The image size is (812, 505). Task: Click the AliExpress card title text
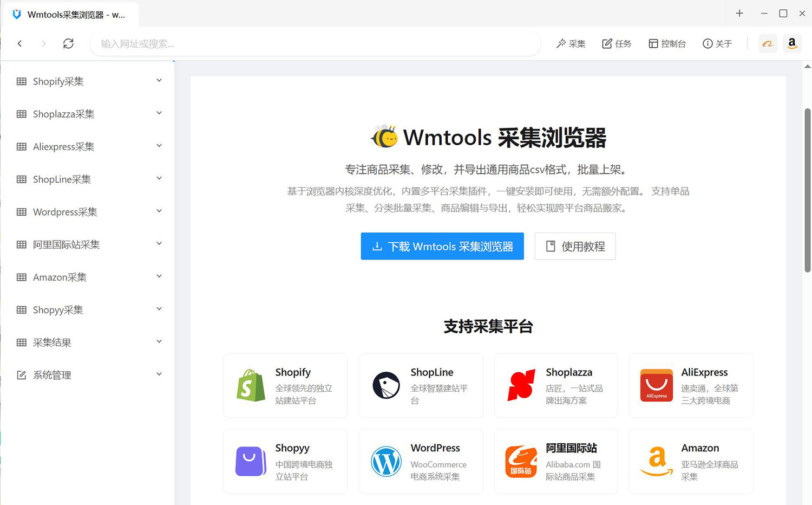pos(704,372)
